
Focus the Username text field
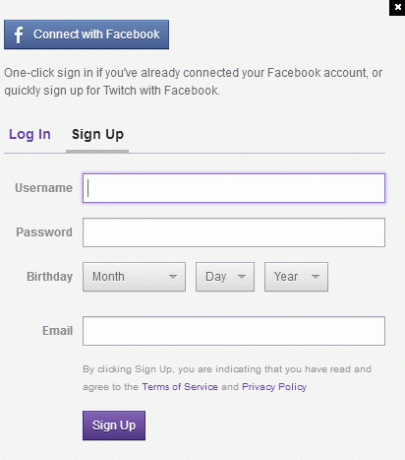click(x=234, y=188)
